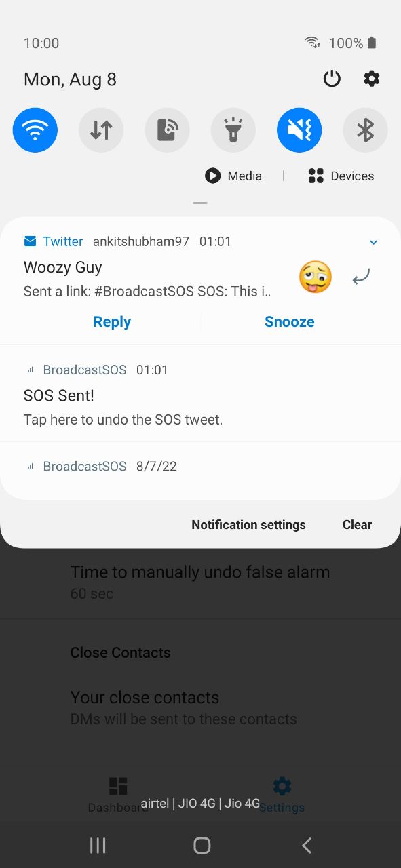Image resolution: width=401 pixels, height=868 pixels.
Task: Open the power menu icon
Action: [332, 79]
